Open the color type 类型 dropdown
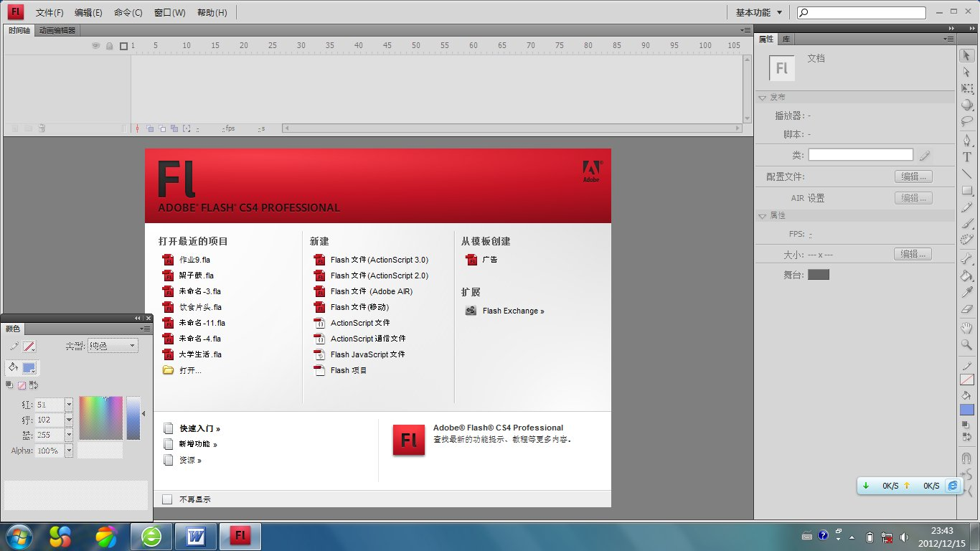The image size is (980, 551). (113, 346)
